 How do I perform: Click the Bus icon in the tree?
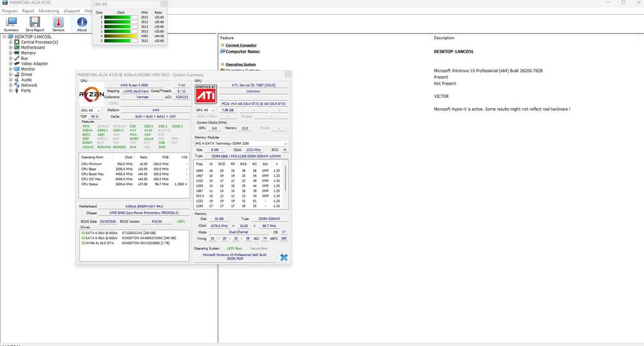point(17,59)
